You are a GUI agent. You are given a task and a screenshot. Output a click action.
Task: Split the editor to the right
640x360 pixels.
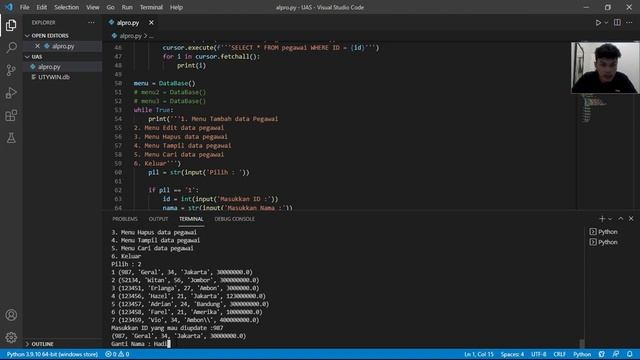pyautogui.click(x=617, y=22)
